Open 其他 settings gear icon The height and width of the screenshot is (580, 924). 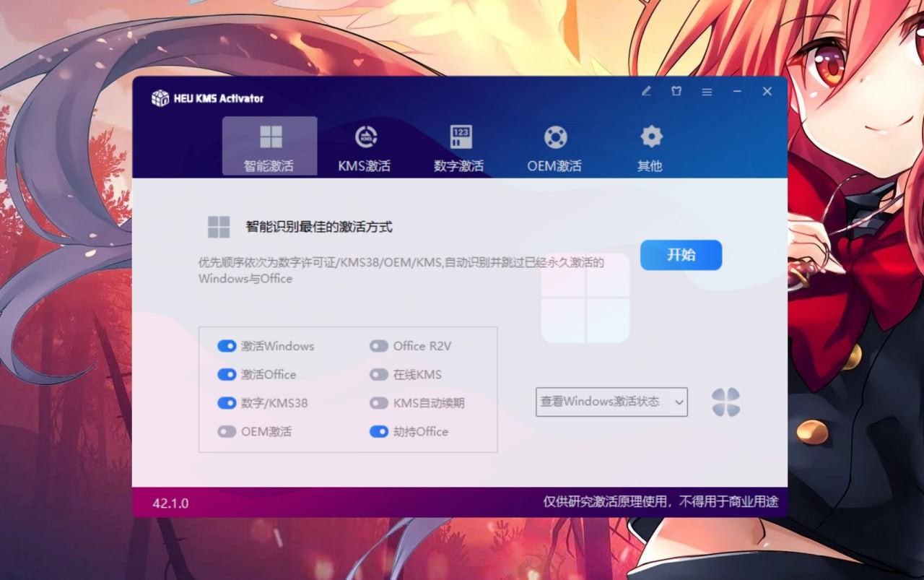tap(650, 136)
